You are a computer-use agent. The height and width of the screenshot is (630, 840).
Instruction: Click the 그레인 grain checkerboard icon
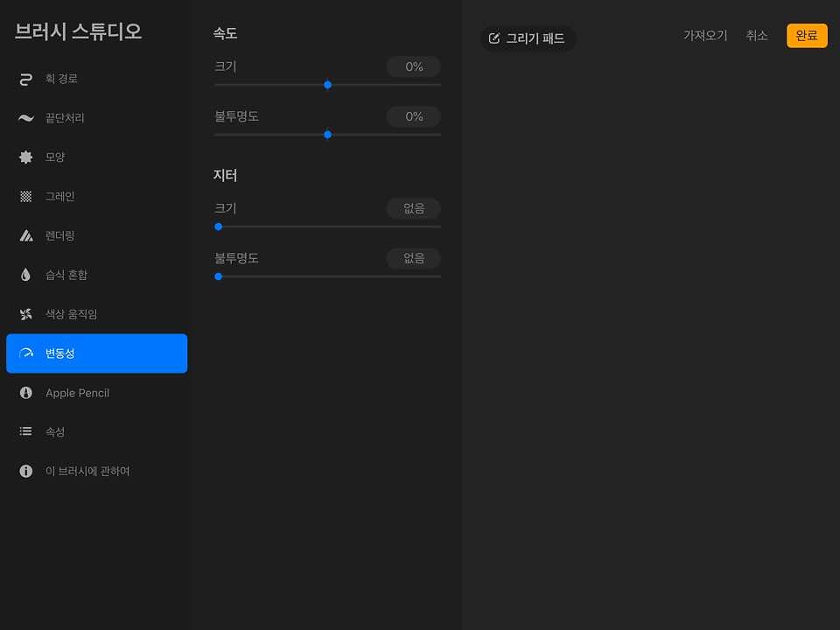coord(26,197)
